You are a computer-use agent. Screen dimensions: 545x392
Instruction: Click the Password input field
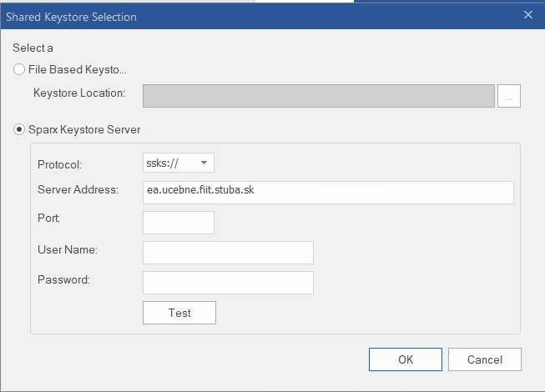click(228, 283)
